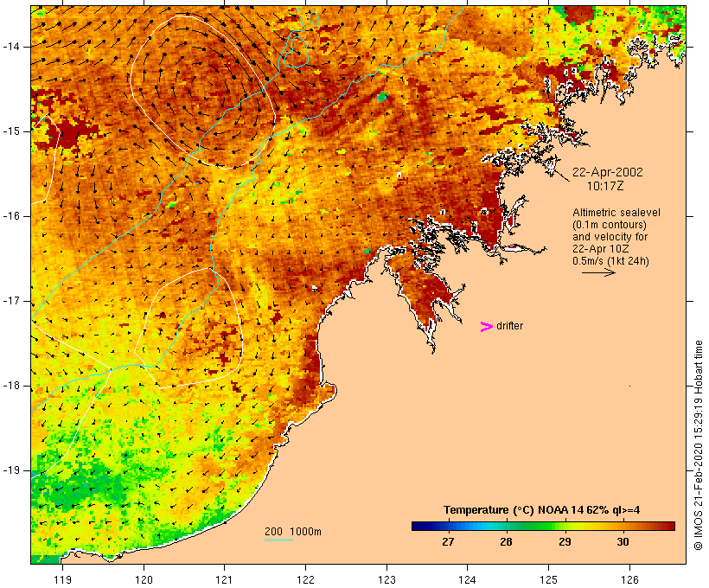Click the longitude label '123'
The image size is (709, 588).
click(x=386, y=579)
